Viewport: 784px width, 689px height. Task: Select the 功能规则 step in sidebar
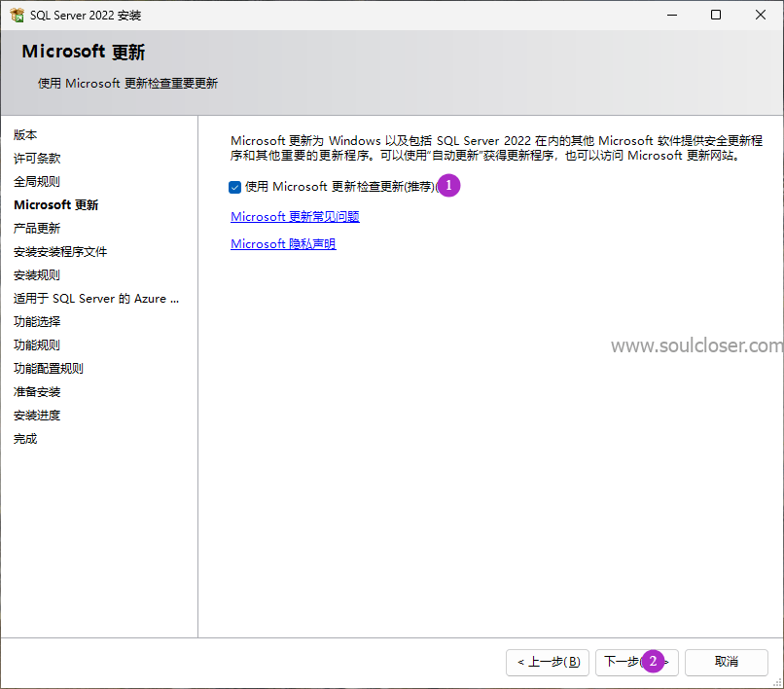pos(37,345)
